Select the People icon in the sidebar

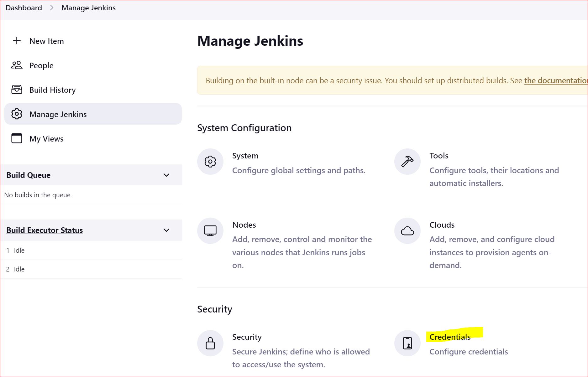(17, 65)
